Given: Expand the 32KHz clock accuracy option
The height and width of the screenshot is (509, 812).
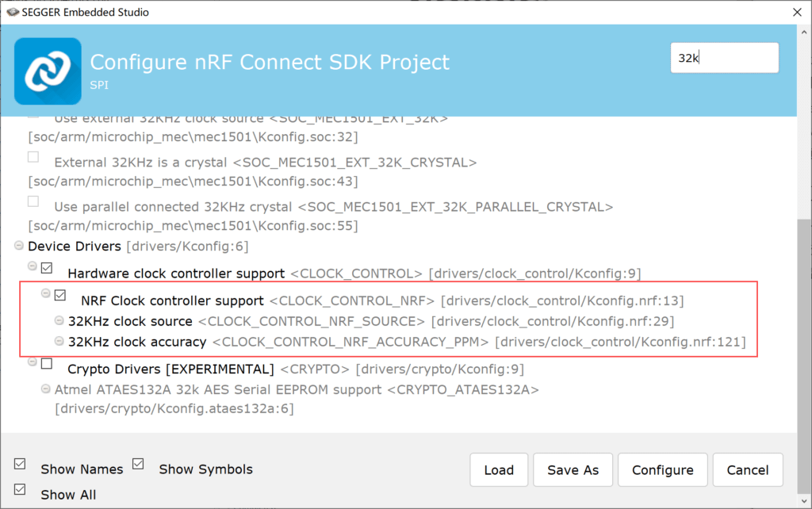Looking at the screenshot, I should (x=59, y=342).
